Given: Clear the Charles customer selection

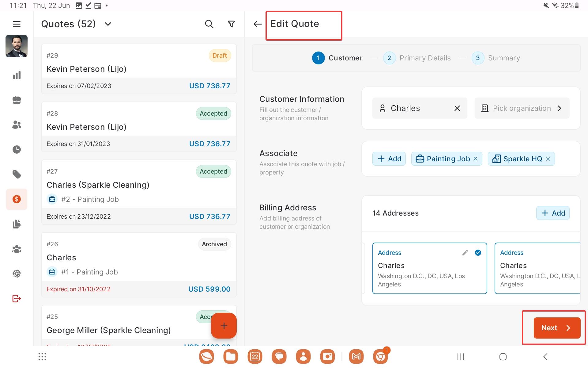Looking at the screenshot, I should [457, 108].
